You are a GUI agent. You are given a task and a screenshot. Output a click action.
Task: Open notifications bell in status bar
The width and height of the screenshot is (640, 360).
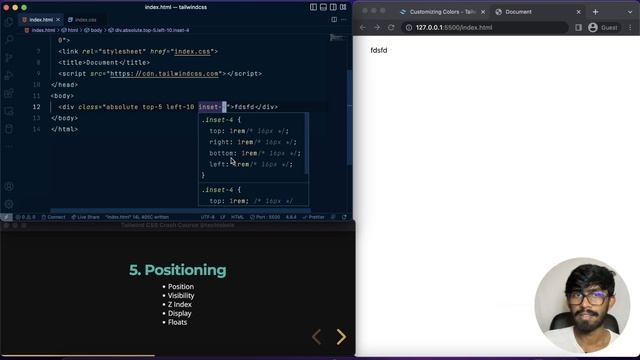pos(344,217)
